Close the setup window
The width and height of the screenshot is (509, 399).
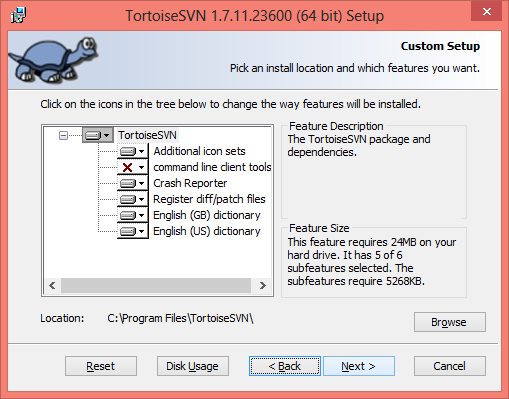(487, 11)
